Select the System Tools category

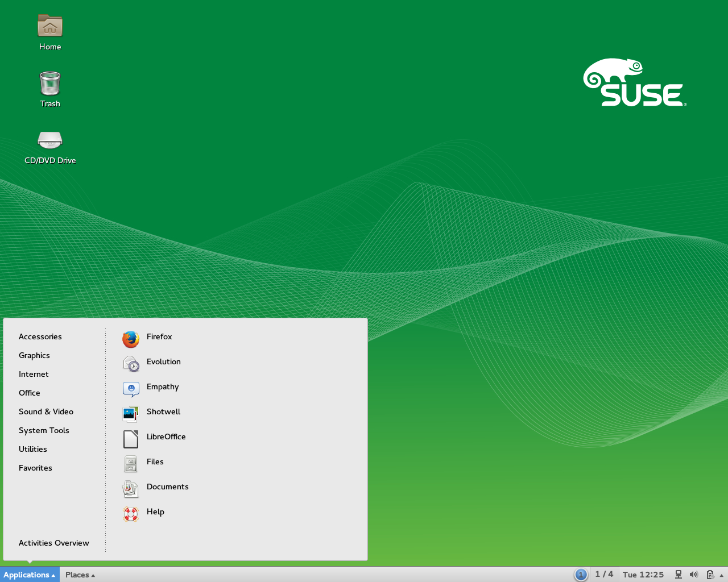[44, 430]
